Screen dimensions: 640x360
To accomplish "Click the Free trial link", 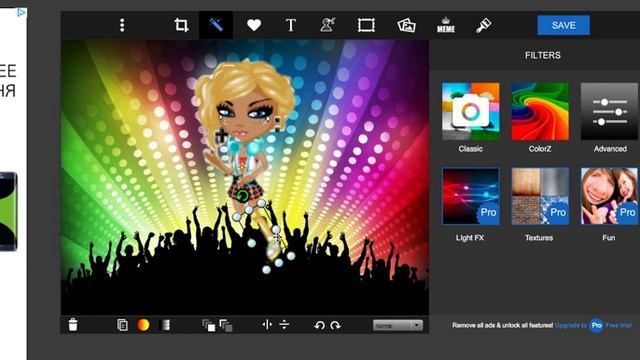I will [x=618, y=325].
